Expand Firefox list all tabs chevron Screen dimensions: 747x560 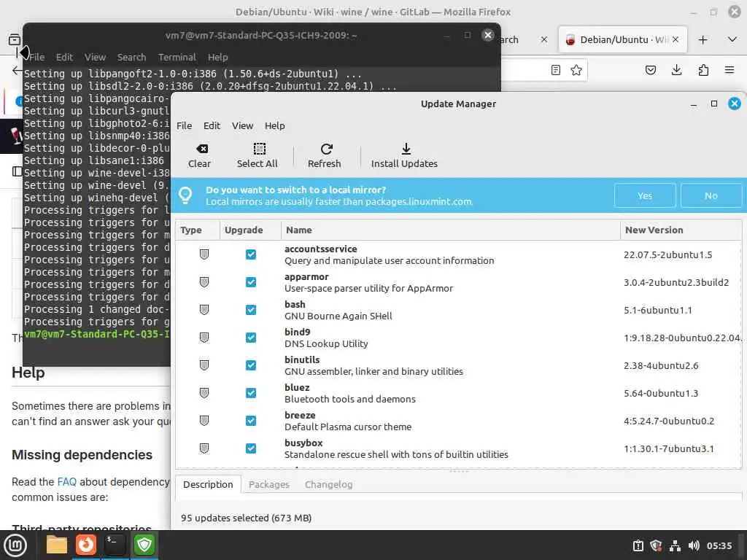pyautogui.click(x=732, y=39)
